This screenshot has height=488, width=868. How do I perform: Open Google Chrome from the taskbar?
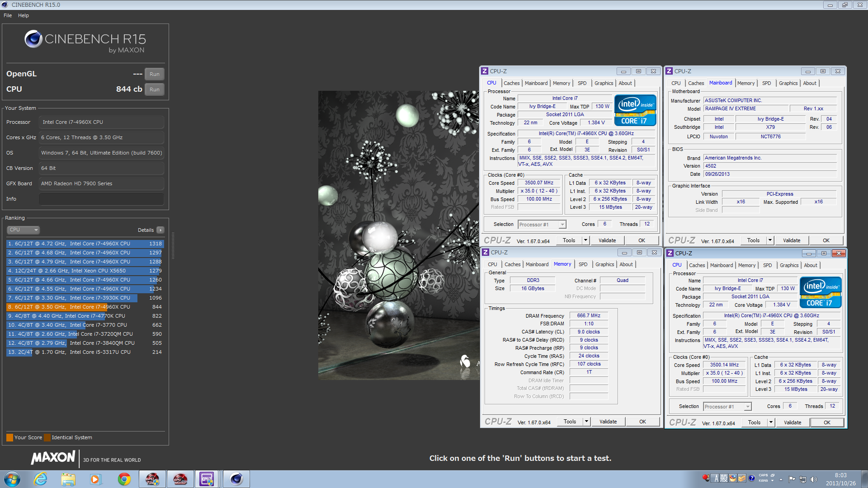124,479
